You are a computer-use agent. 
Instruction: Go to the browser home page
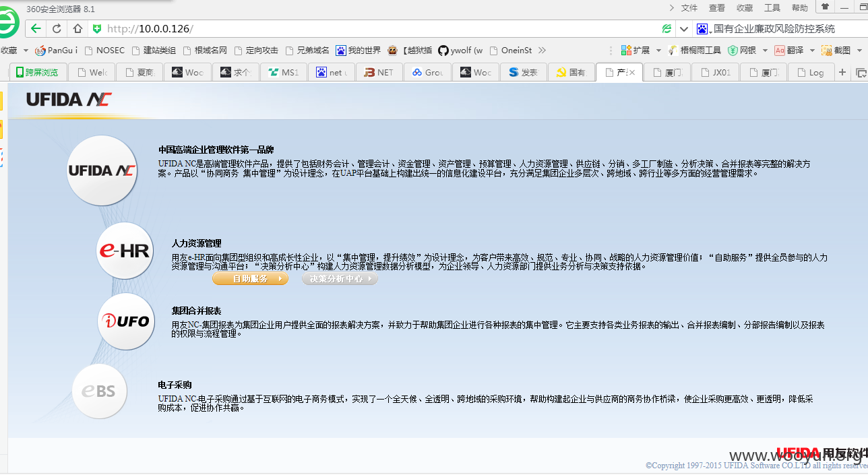(x=77, y=28)
